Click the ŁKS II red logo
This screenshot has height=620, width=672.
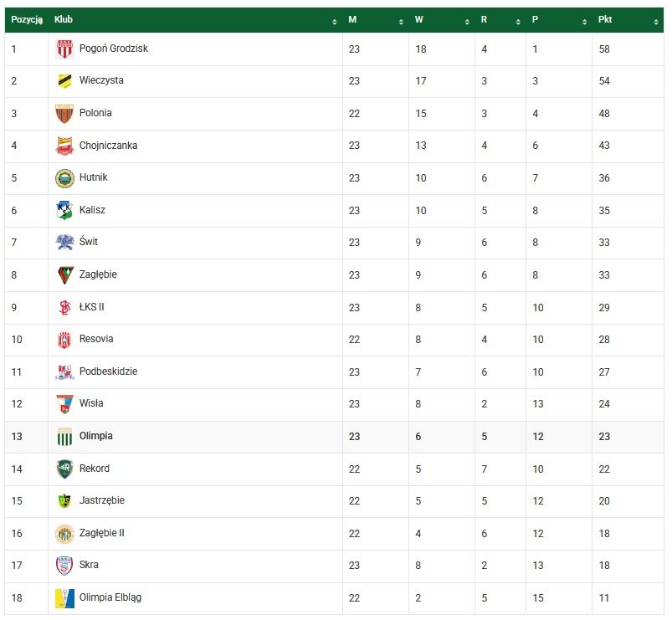pos(64,307)
